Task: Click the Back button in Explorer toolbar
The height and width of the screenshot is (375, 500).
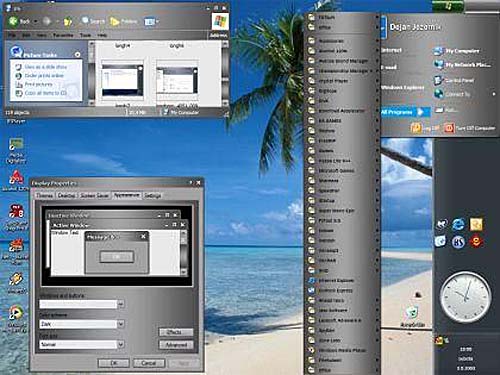Action: [19, 22]
